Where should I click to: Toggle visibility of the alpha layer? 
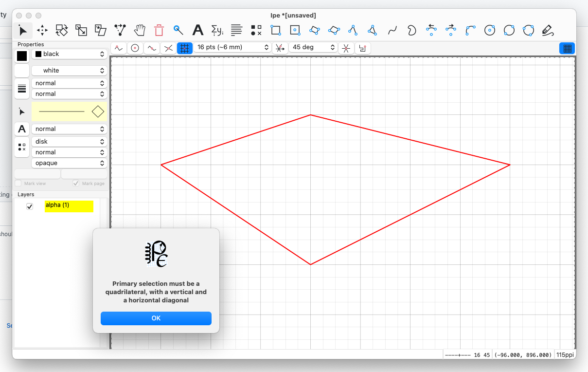pos(30,206)
